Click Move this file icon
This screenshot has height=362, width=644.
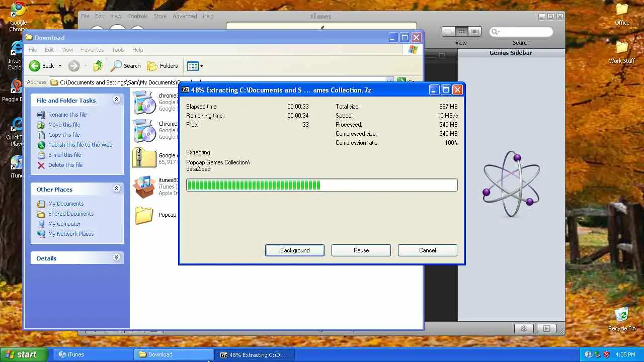(x=41, y=125)
